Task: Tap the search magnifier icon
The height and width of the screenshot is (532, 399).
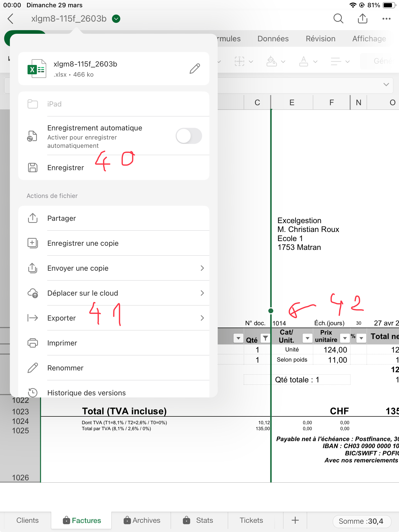Action: (x=338, y=19)
